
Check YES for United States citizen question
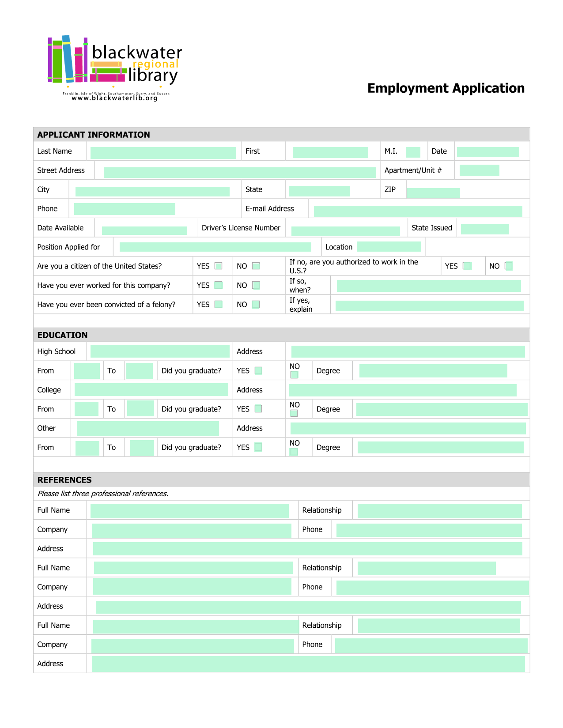[219, 266]
